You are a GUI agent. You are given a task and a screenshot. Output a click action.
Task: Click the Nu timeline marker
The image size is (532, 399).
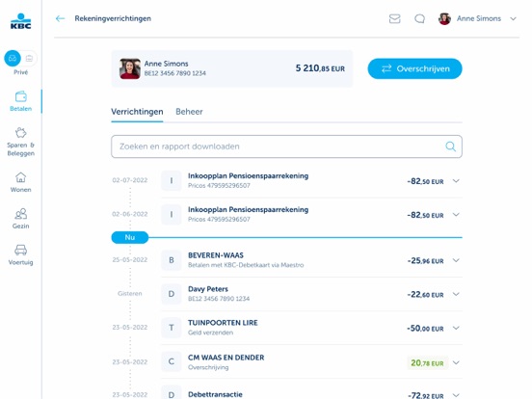coord(130,237)
